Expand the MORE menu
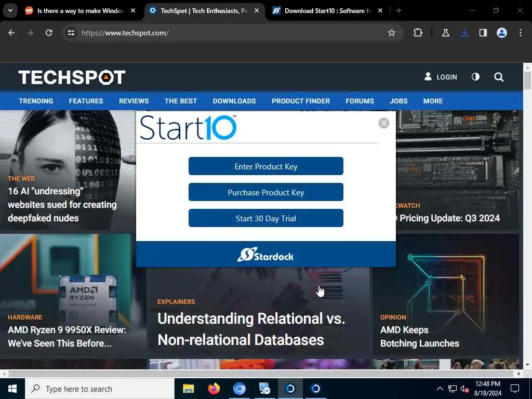This screenshot has height=399, width=532. point(433,101)
